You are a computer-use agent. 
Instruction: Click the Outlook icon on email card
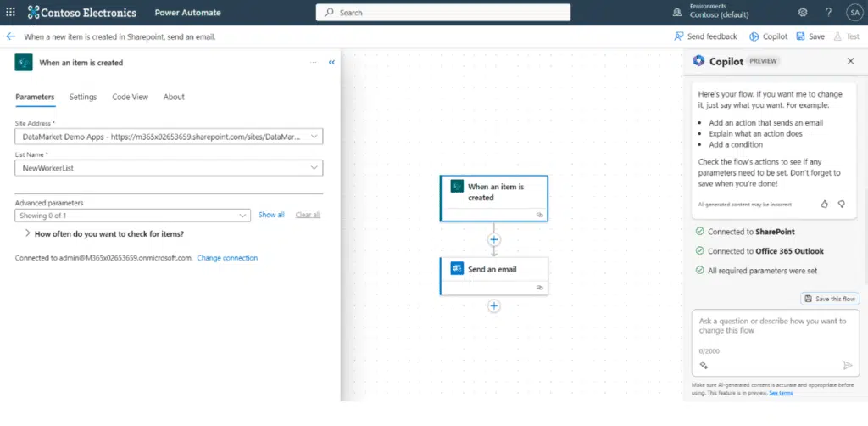click(457, 269)
